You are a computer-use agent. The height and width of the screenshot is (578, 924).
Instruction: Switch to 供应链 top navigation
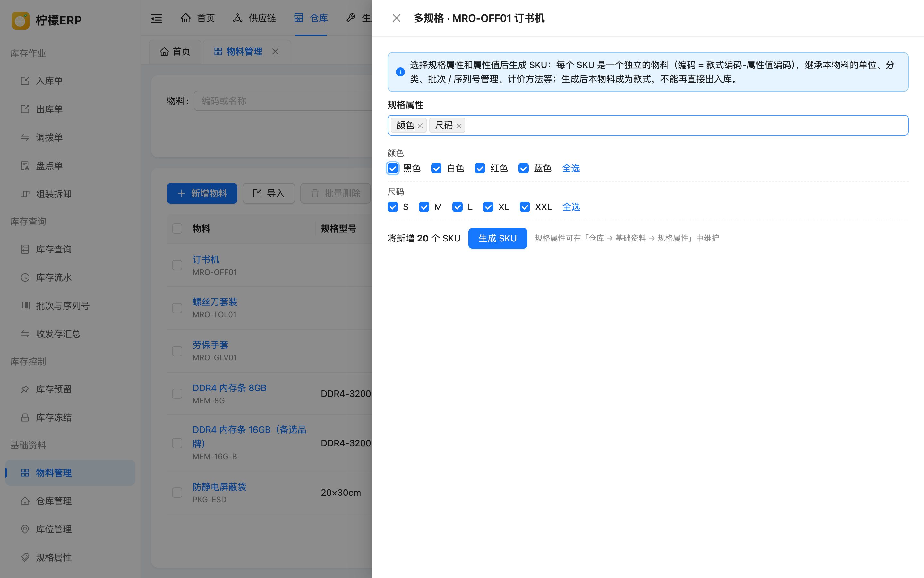tap(254, 18)
